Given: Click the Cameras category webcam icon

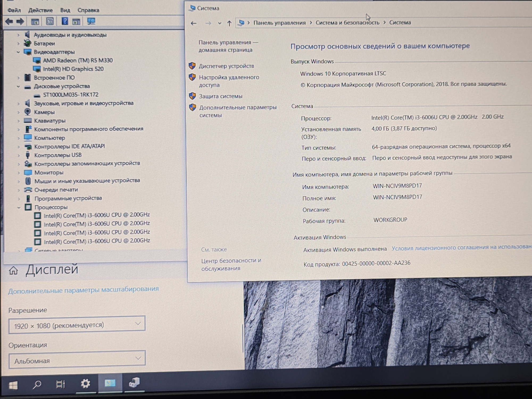Looking at the screenshot, I should (27, 112).
